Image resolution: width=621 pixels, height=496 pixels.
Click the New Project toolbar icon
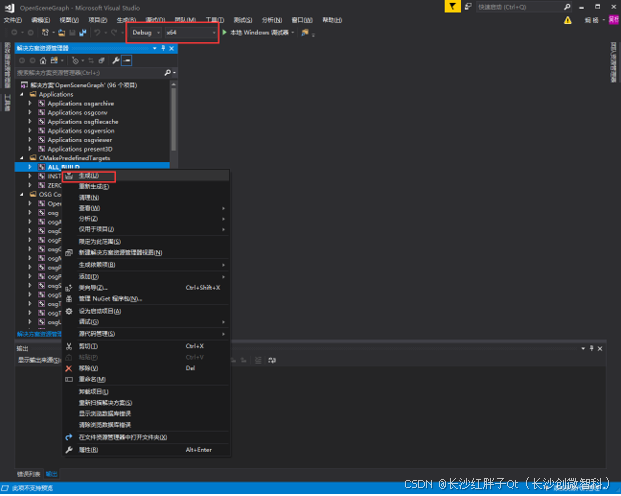pyautogui.click(x=45, y=32)
